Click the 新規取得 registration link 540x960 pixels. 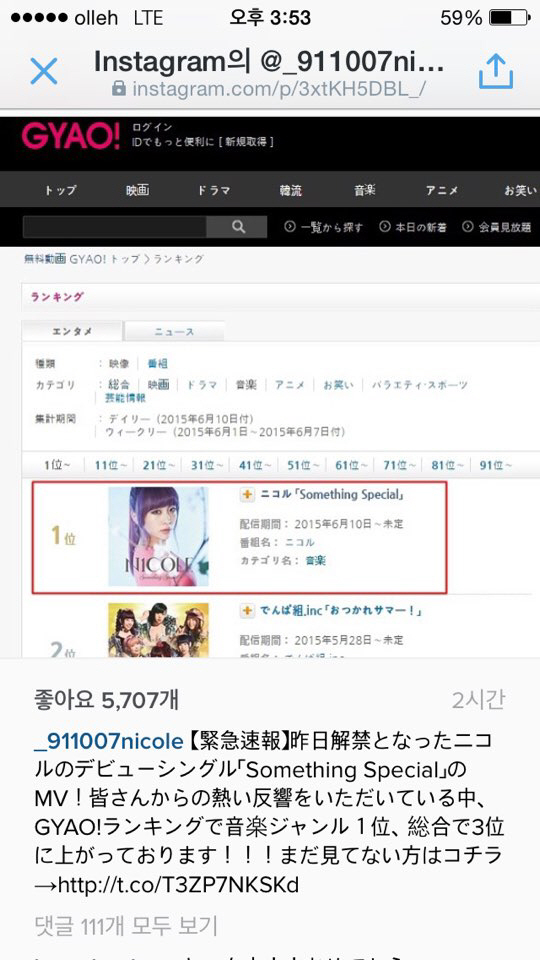[248, 142]
